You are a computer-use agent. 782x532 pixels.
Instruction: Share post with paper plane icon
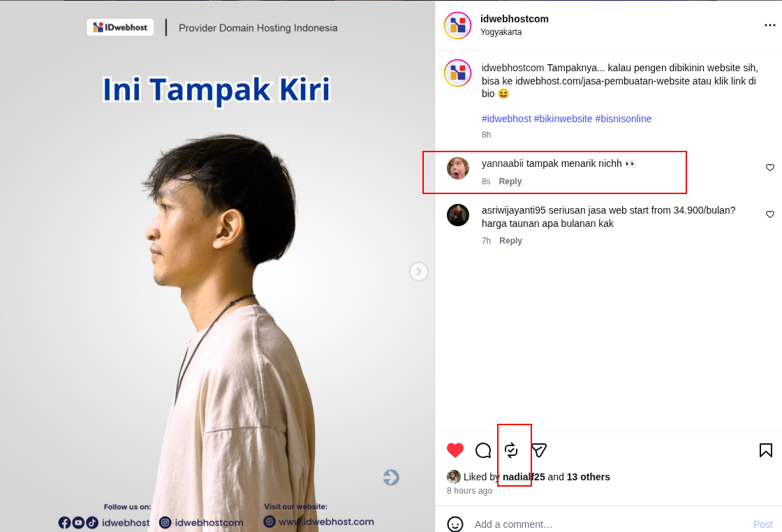[x=539, y=450]
